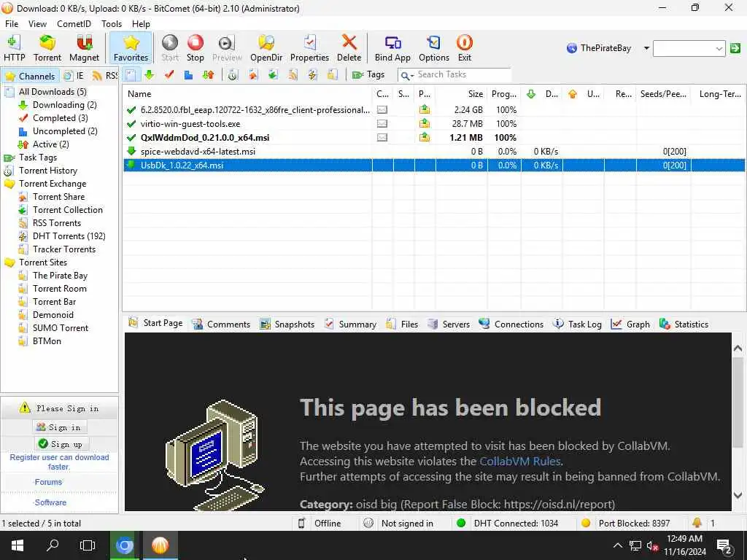
Task: Click the RSS torrents filter icon
Action: coord(293,75)
